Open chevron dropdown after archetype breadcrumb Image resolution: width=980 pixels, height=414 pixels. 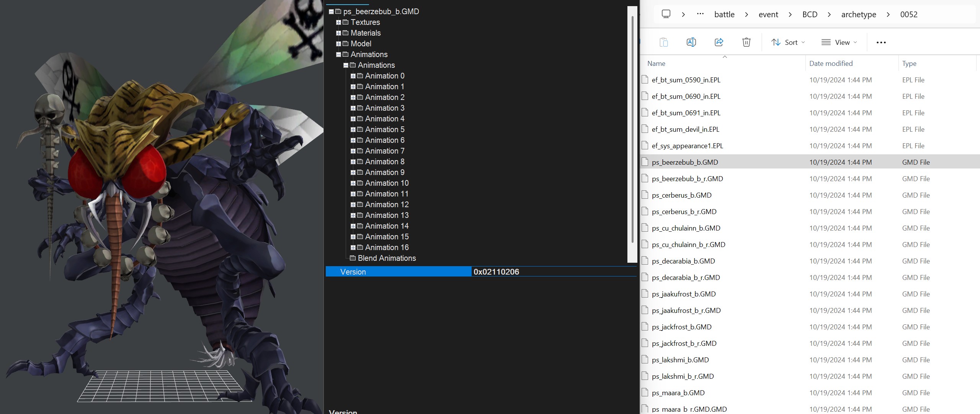pyautogui.click(x=888, y=15)
